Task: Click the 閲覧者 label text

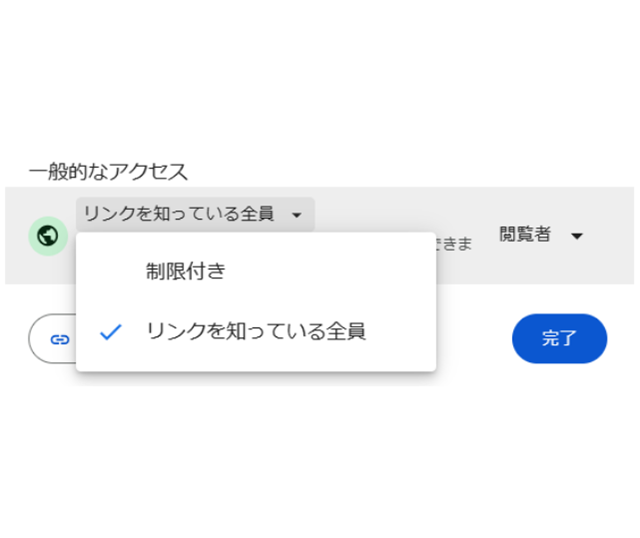Action: [525, 235]
